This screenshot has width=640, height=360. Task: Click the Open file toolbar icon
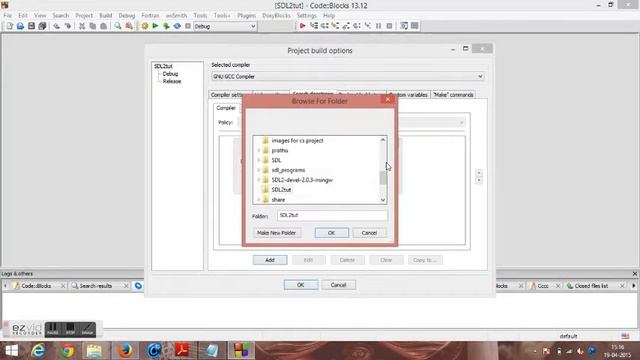tap(20, 26)
